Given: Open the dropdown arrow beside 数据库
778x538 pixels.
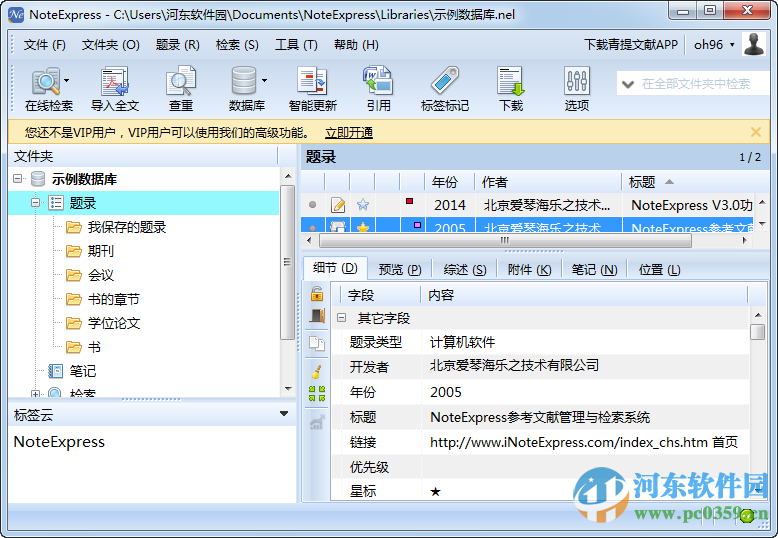Looking at the screenshot, I should click(x=264, y=80).
